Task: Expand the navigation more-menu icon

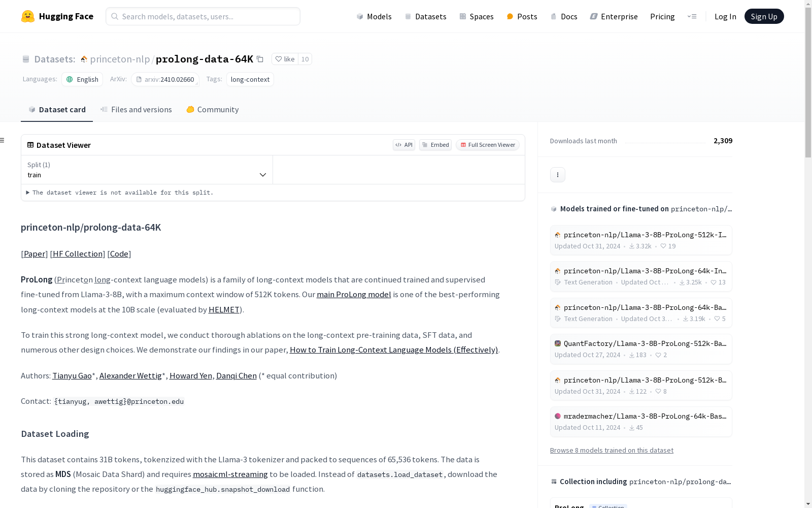Action: point(692,16)
